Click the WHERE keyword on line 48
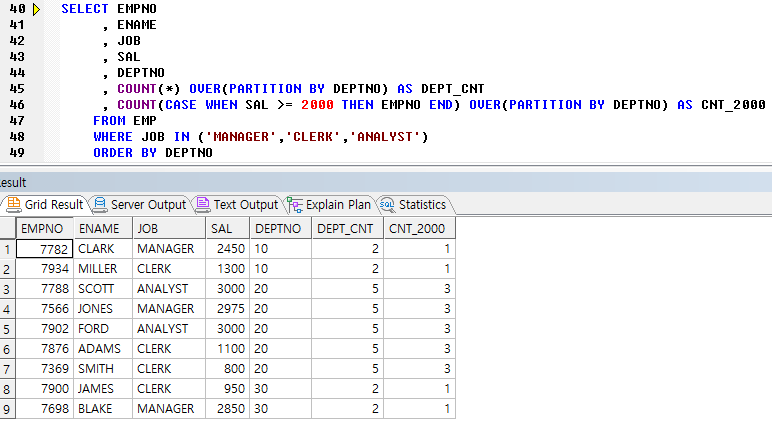Image resolution: width=772 pixels, height=428 pixels. pyautogui.click(x=113, y=136)
